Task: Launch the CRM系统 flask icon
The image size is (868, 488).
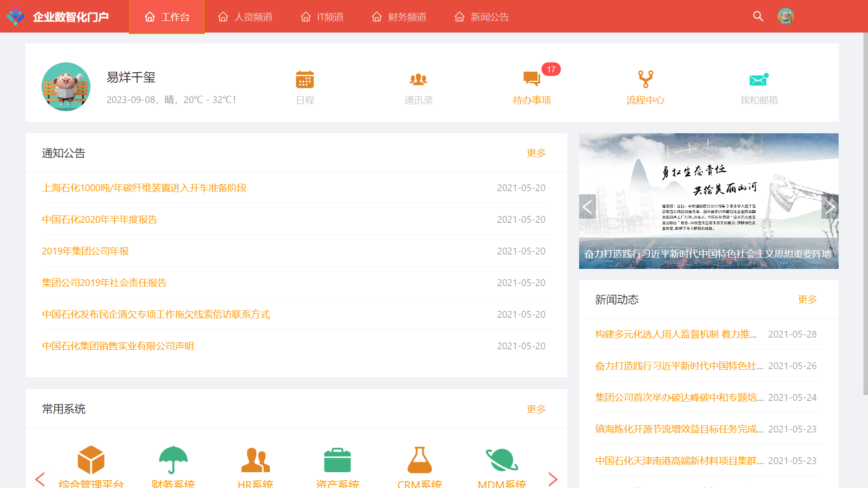Action: click(x=420, y=460)
